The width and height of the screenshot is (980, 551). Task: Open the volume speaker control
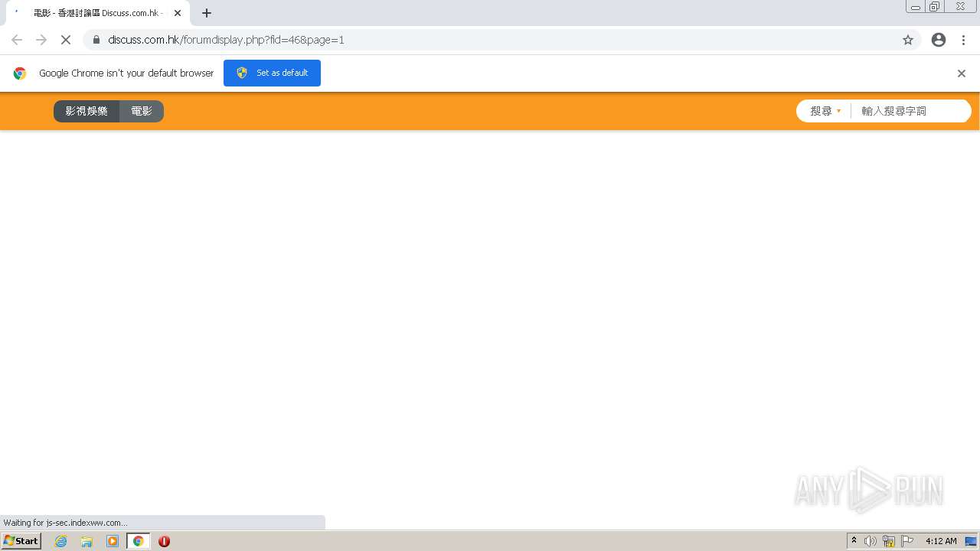tap(871, 541)
